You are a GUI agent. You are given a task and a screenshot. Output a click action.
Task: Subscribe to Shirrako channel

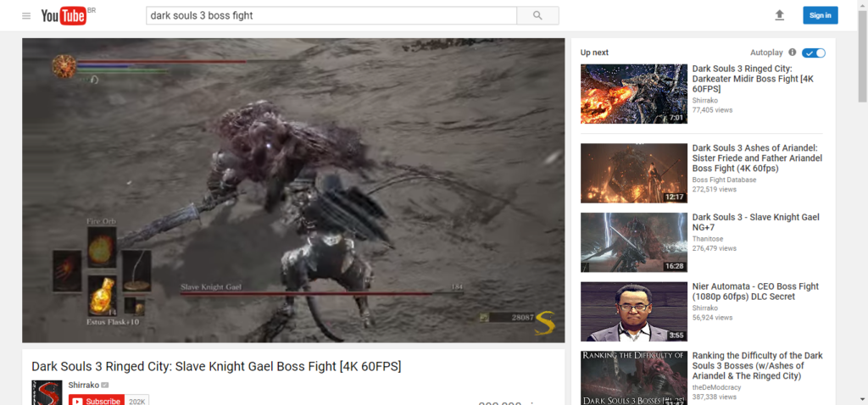coord(97,400)
